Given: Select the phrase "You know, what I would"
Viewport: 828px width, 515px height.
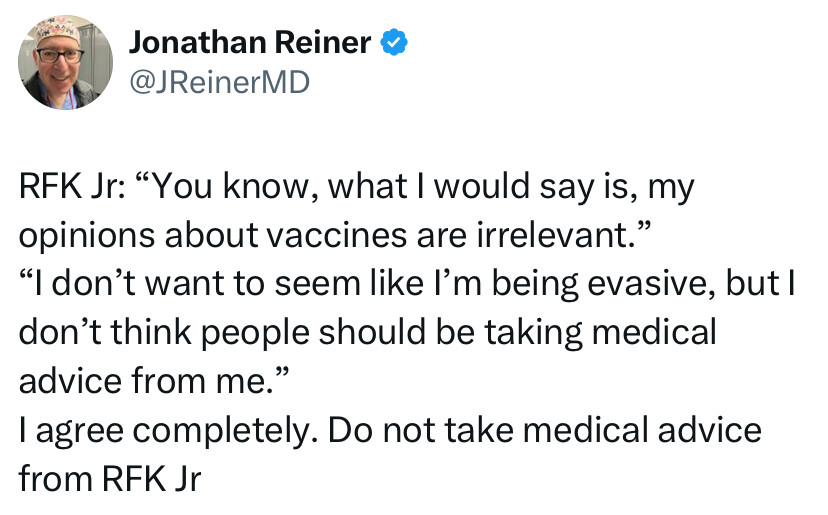Looking at the screenshot, I should click(341, 187).
